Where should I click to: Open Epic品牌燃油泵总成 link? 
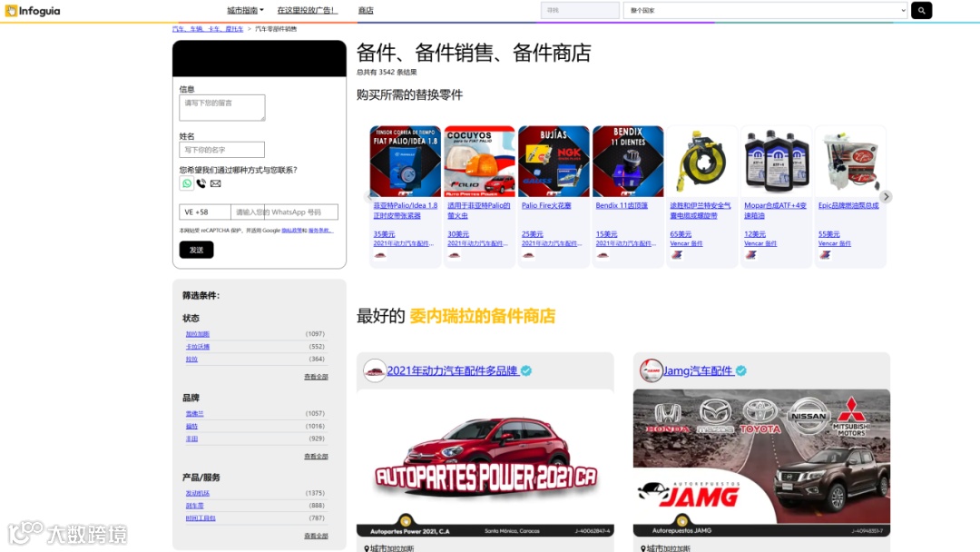coord(848,205)
